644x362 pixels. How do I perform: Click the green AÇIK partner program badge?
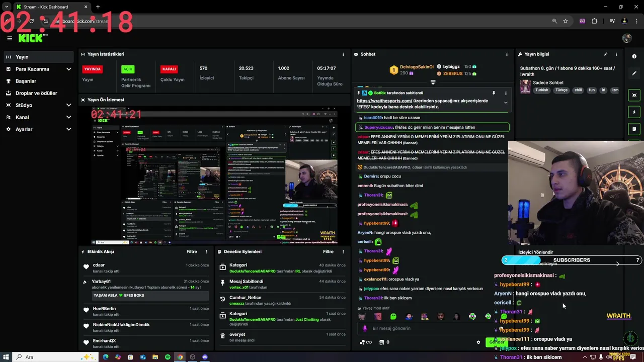pyautogui.click(x=128, y=69)
